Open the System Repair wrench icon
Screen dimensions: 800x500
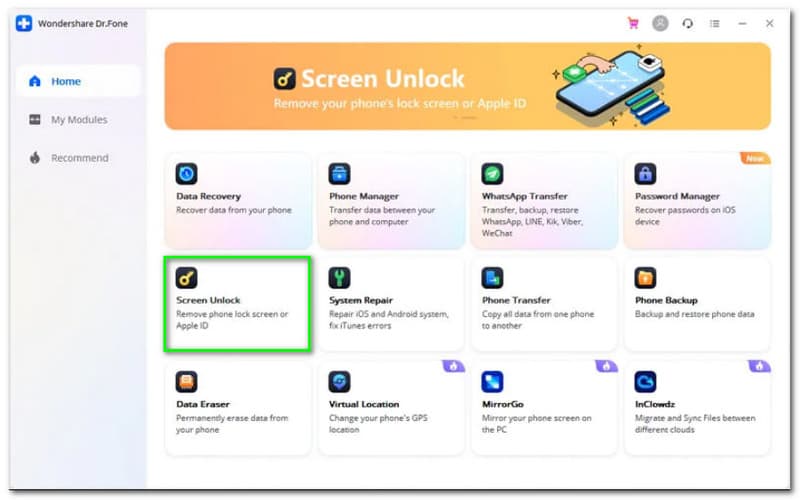pos(339,278)
